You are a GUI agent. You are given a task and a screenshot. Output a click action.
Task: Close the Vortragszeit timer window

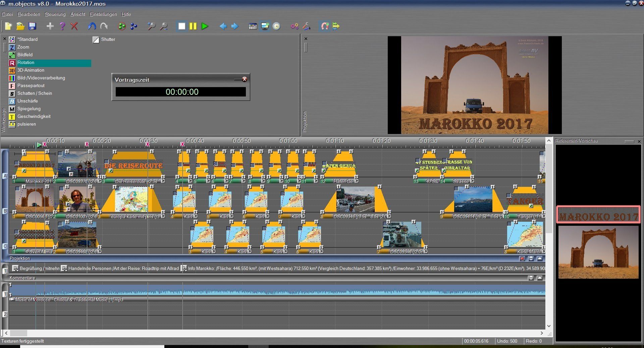coord(245,79)
